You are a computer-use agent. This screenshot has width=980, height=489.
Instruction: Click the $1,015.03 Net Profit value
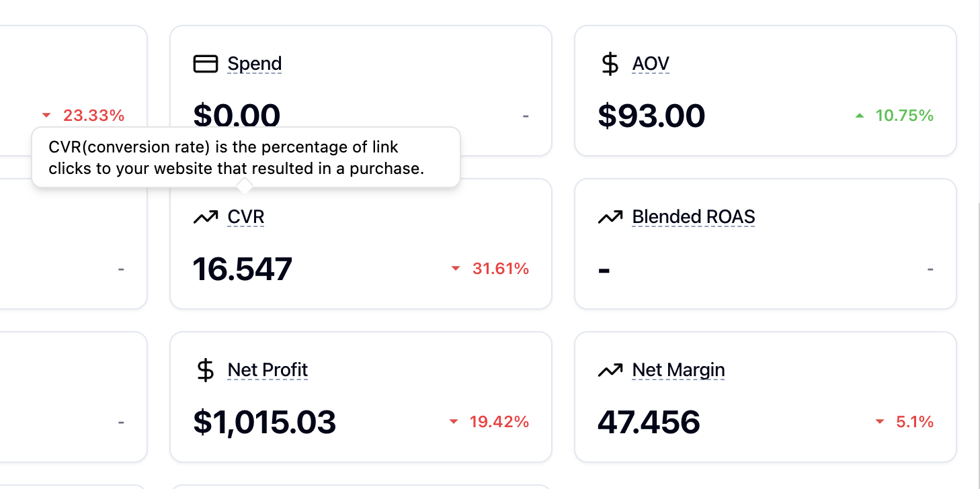(264, 422)
